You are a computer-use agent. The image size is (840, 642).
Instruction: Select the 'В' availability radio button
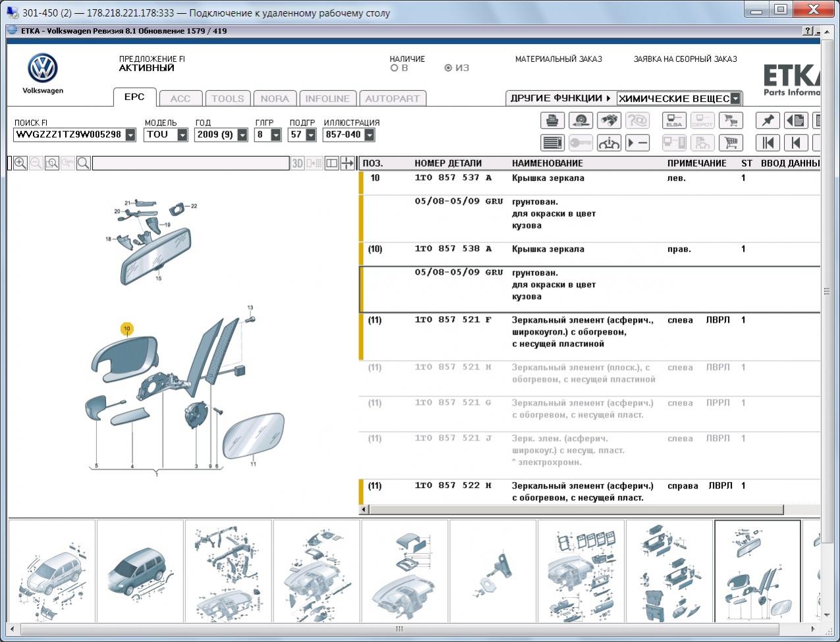point(395,68)
